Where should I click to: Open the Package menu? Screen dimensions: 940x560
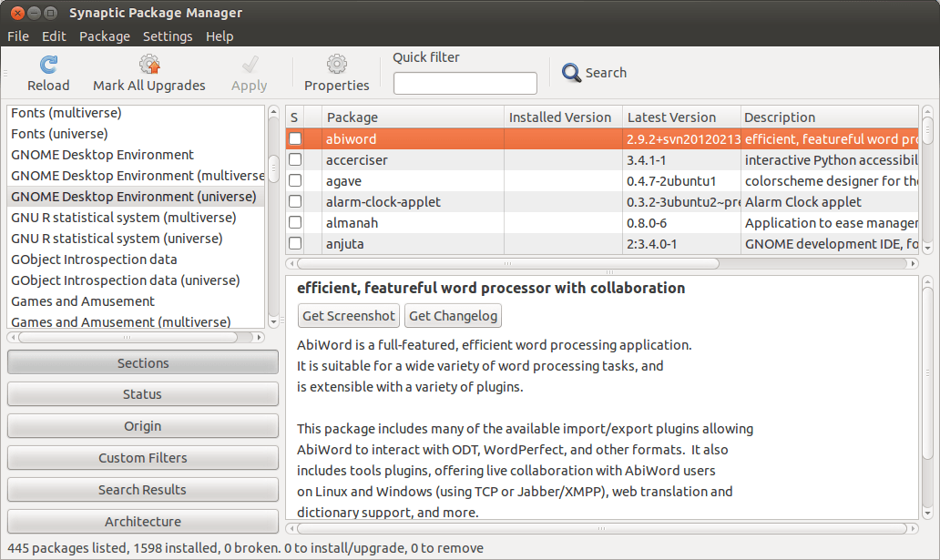point(105,36)
